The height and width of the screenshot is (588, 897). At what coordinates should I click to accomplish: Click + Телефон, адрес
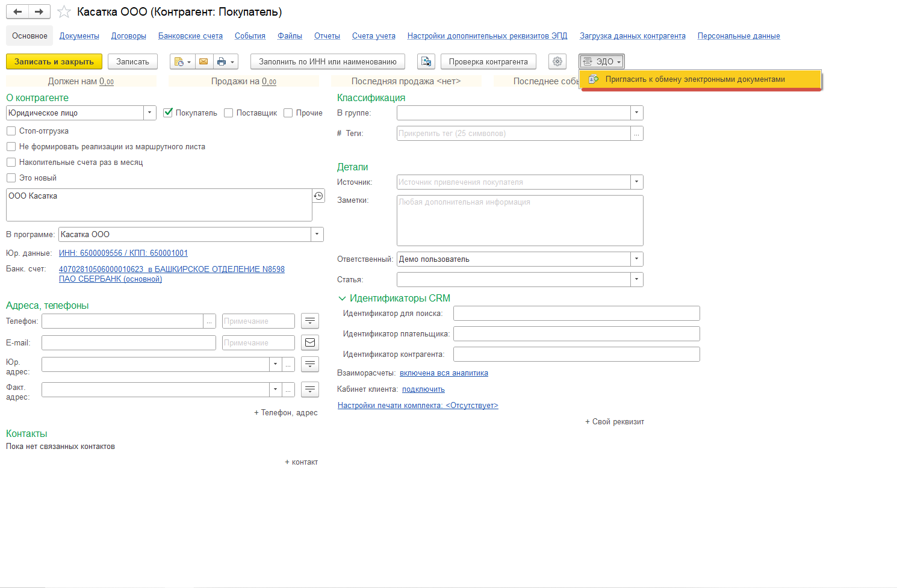pyautogui.click(x=286, y=413)
